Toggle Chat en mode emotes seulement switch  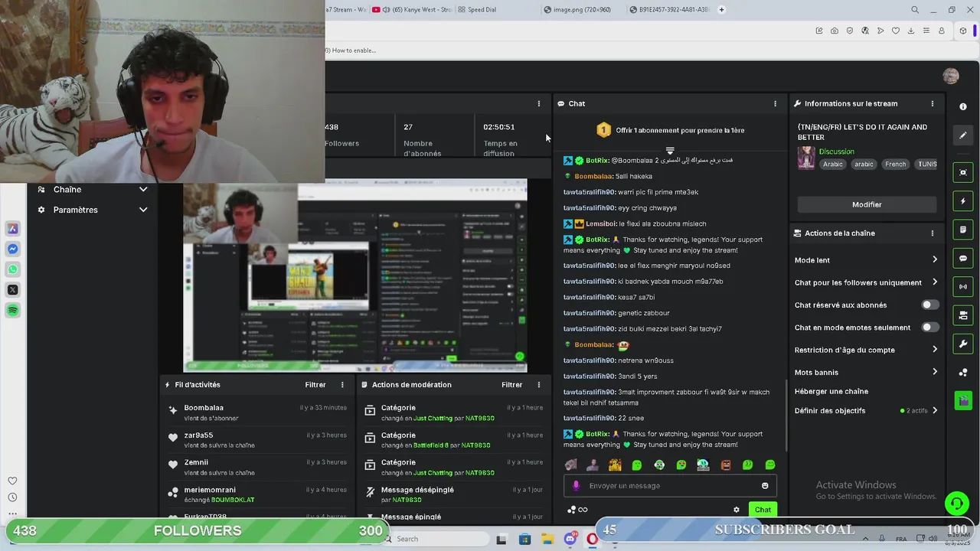929,327
